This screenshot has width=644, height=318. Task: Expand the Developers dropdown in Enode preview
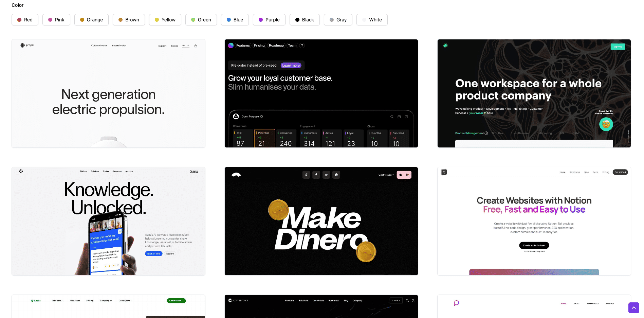(x=125, y=301)
